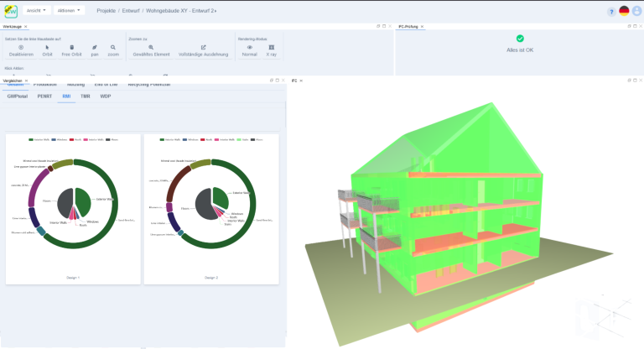Screen dimensions: 644x349
Task: Set rendering mode to X ray
Action: click(x=272, y=50)
